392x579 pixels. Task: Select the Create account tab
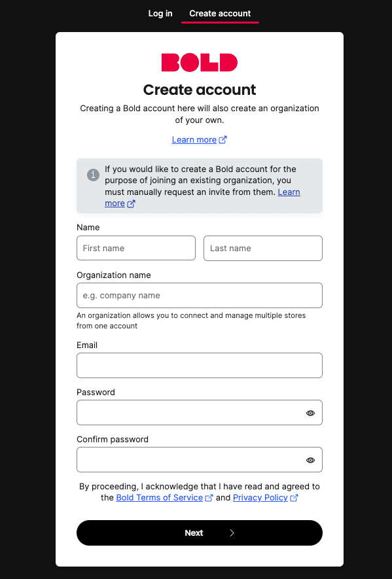point(220,13)
